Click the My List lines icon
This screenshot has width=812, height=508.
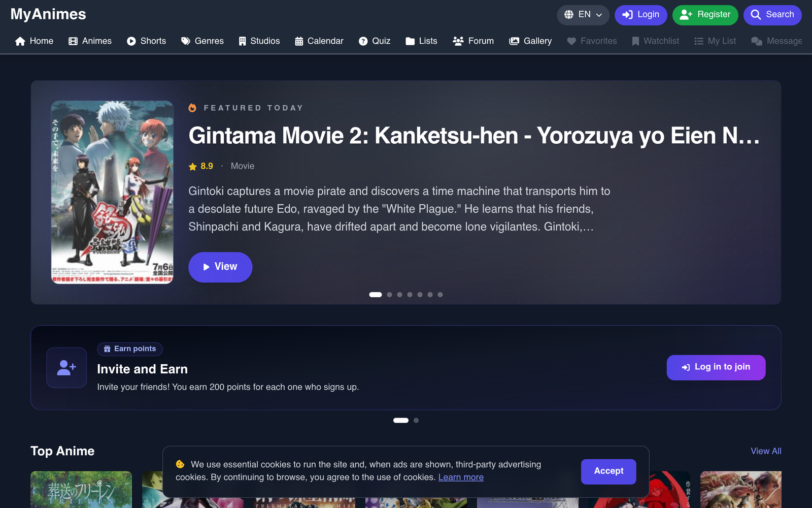[699, 41]
